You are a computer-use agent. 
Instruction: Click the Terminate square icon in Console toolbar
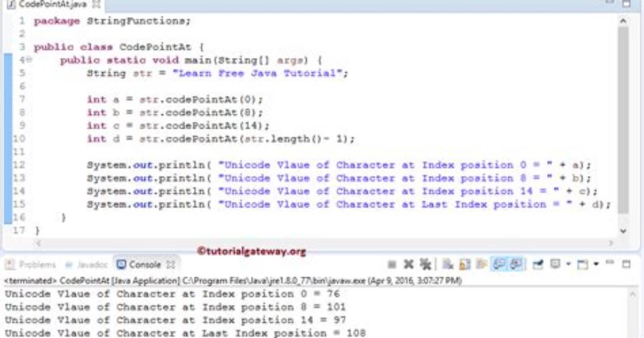392,264
